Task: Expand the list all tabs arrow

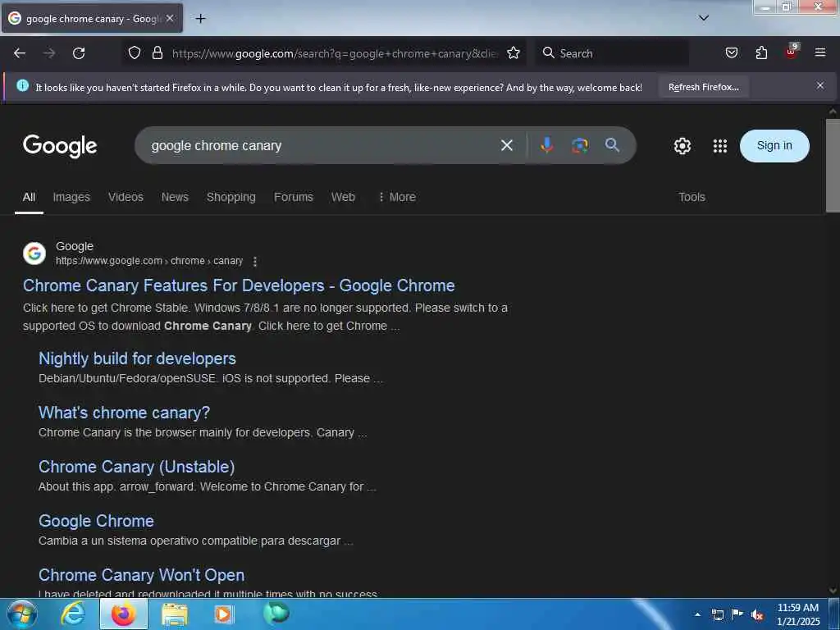Action: (x=703, y=18)
